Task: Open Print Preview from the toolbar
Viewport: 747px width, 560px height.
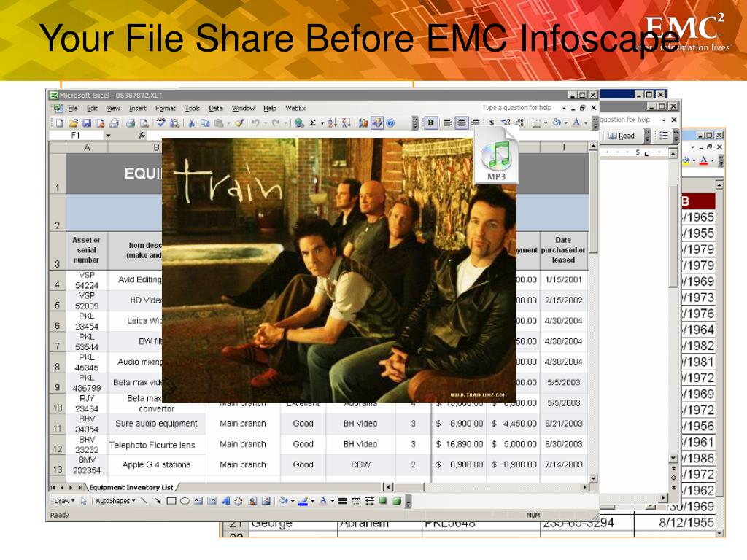Action: click(144, 122)
